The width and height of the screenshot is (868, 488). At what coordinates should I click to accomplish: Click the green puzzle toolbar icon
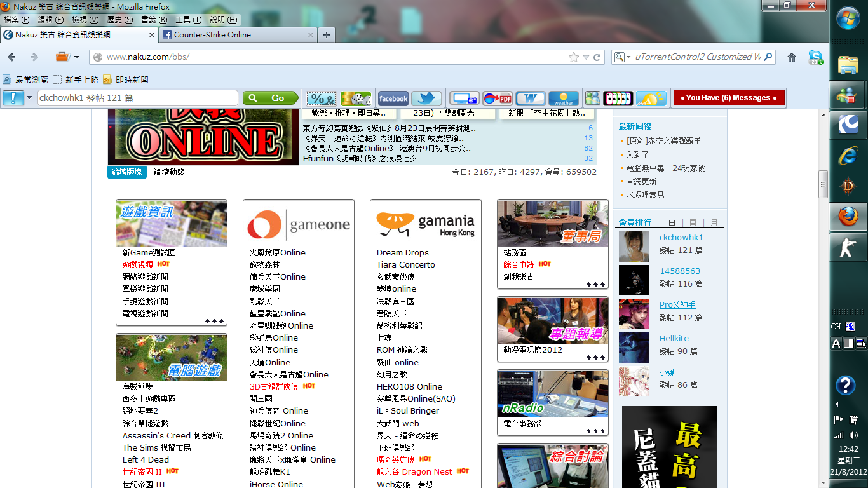click(593, 98)
